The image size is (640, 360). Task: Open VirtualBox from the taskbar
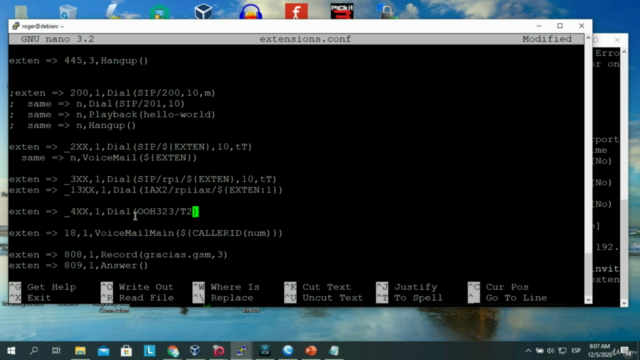[195, 351]
